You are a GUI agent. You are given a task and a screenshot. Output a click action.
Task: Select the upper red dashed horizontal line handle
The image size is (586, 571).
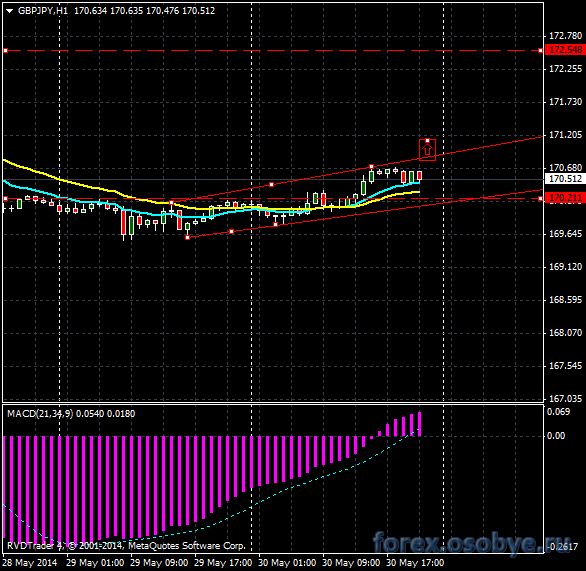pos(5,50)
